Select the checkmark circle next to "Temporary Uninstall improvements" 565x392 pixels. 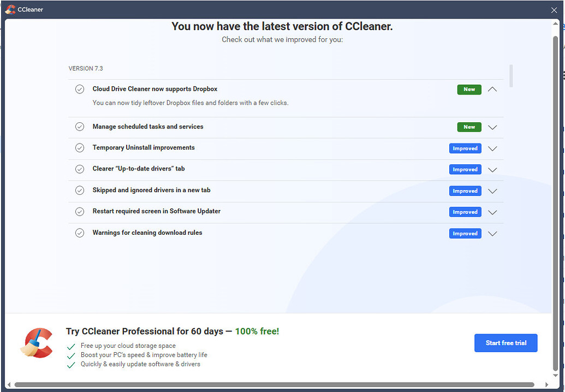[x=80, y=147]
